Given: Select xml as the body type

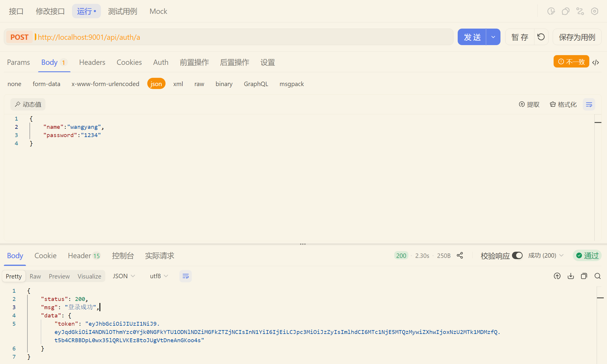Looking at the screenshot, I should click(x=178, y=84).
